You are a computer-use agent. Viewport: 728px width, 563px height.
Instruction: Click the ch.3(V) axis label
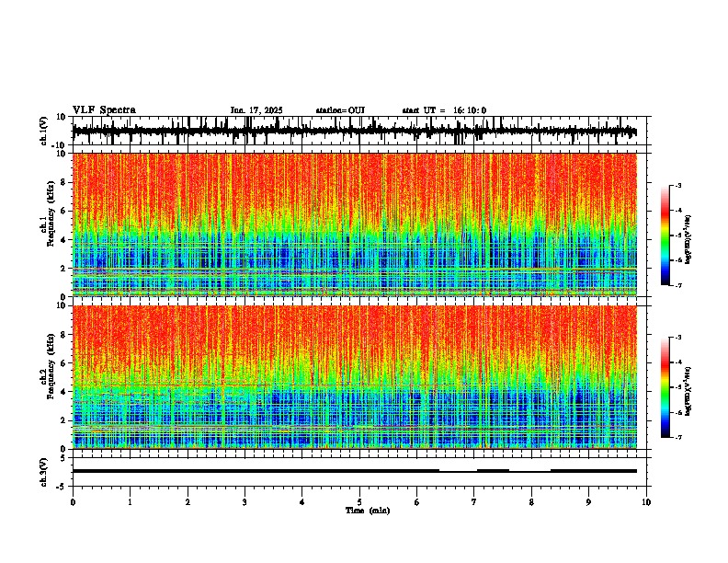[44, 472]
